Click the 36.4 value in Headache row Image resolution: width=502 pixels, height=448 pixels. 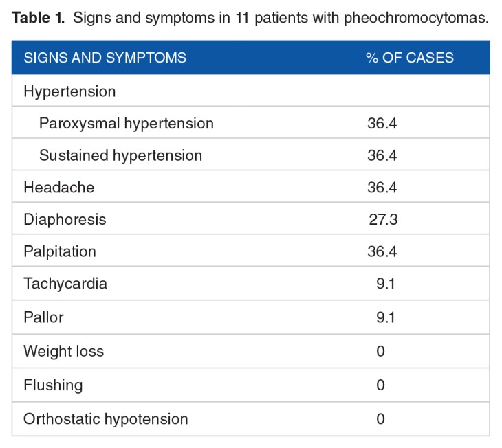[382, 188]
